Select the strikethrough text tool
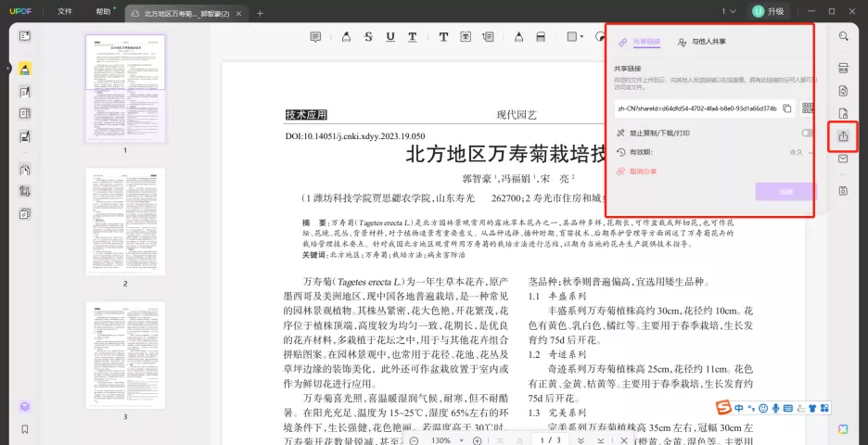Image resolution: width=868 pixels, height=445 pixels. tap(368, 37)
